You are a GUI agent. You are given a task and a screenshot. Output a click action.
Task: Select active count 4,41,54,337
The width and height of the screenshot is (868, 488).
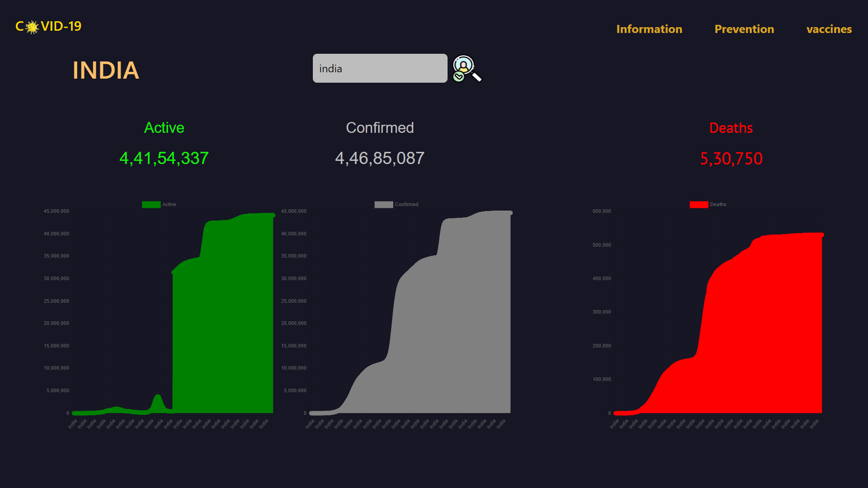pos(164,158)
